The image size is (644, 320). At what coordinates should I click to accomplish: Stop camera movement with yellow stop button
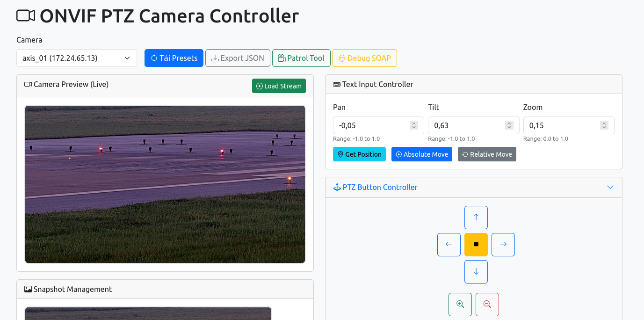tap(476, 245)
